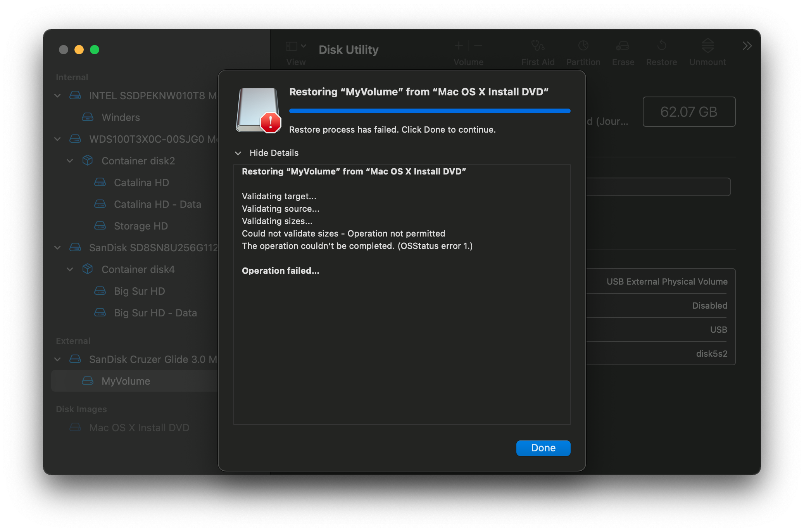Click the blue restore progress bar
Viewport: 804px width, 532px height.
coord(430,111)
